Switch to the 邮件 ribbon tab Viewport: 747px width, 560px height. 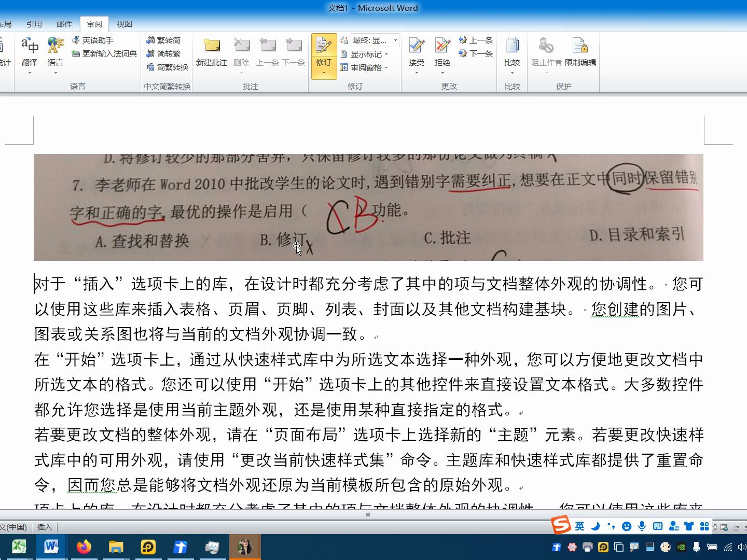point(64,24)
